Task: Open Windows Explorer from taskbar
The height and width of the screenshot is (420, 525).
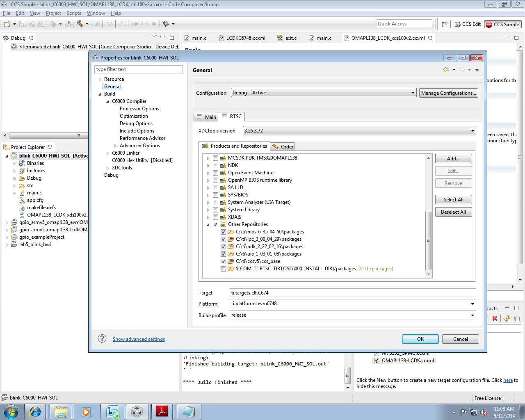Action: pos(61,411)
